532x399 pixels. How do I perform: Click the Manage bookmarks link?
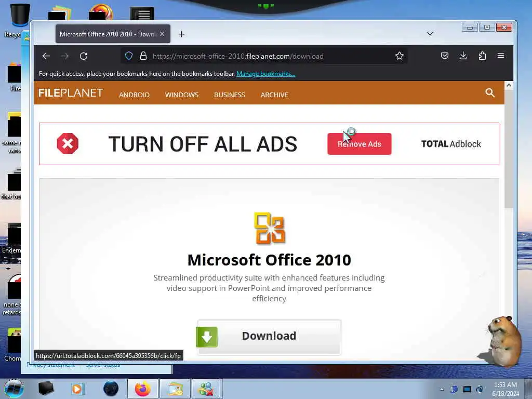(265, 74)
